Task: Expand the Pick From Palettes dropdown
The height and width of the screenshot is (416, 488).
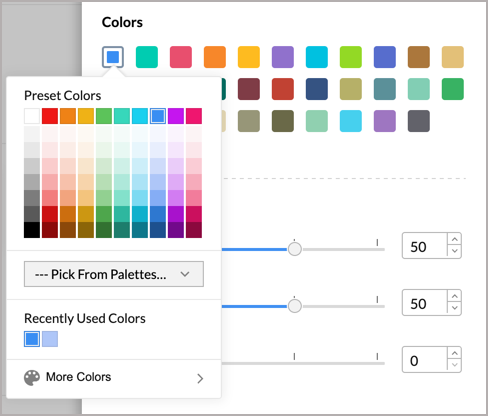Action: click(114, 274)
